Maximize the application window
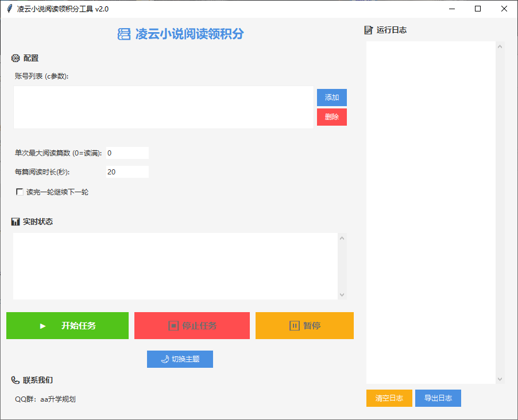518x420 pixels. pos(478,9)
